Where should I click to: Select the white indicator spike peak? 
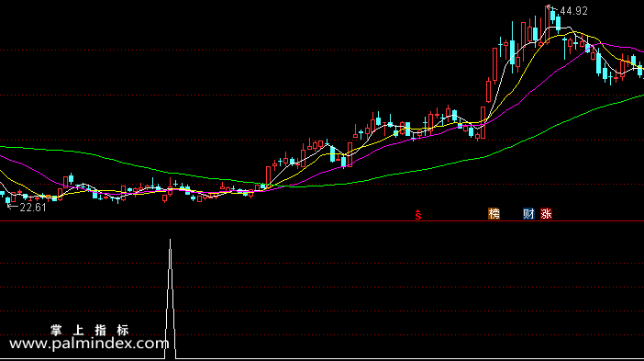[x=170, y=240]
